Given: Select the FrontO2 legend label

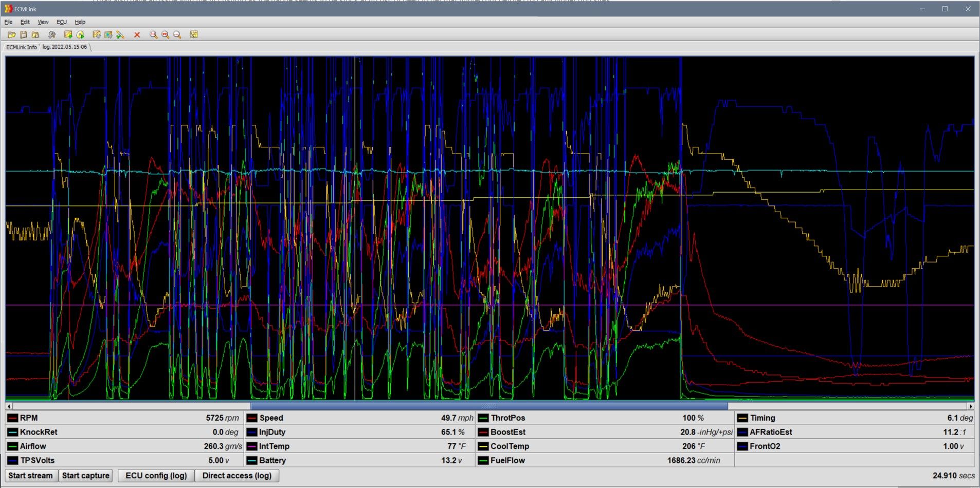Looking at the screenshot, I should tap(765, 446).
